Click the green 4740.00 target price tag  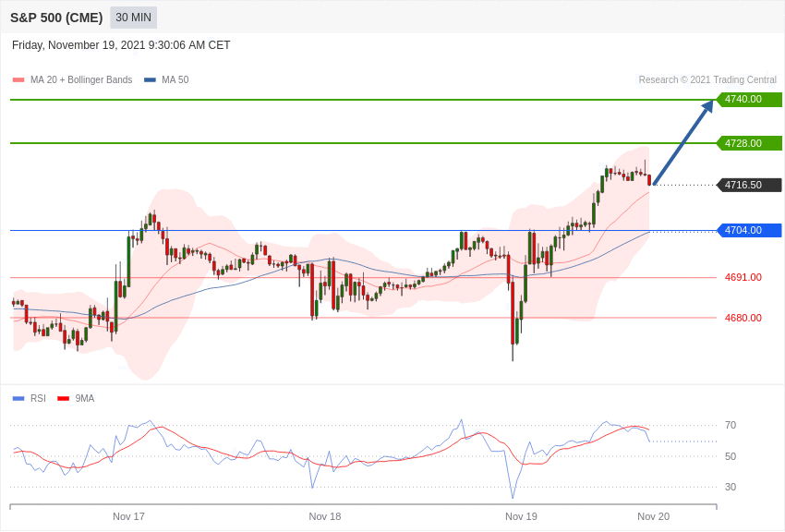click(749, 100)
